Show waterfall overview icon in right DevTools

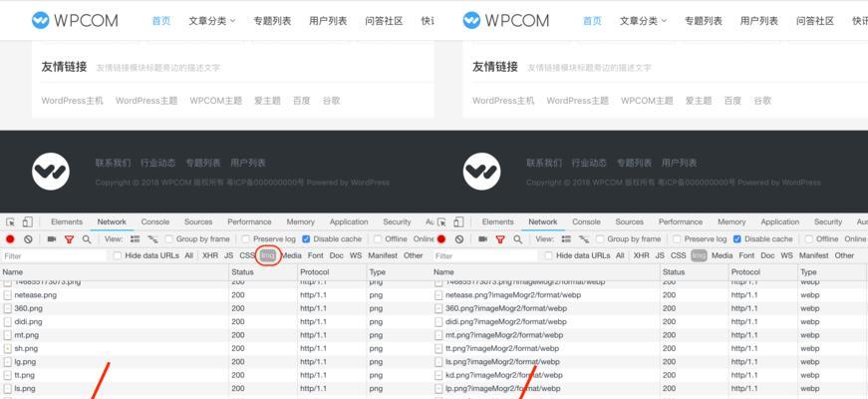point(584,239)
